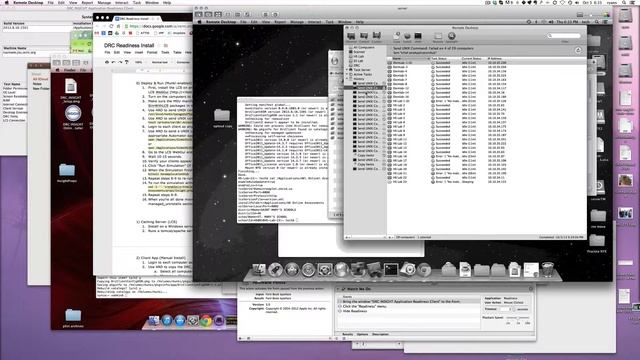Click export button beside Send UNIX Command summary

(578, 50)
